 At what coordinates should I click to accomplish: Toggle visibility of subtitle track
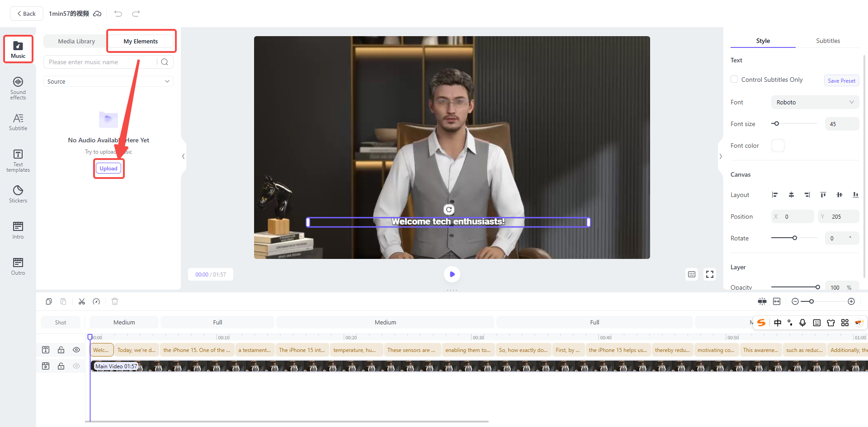(x=76, y=350)
